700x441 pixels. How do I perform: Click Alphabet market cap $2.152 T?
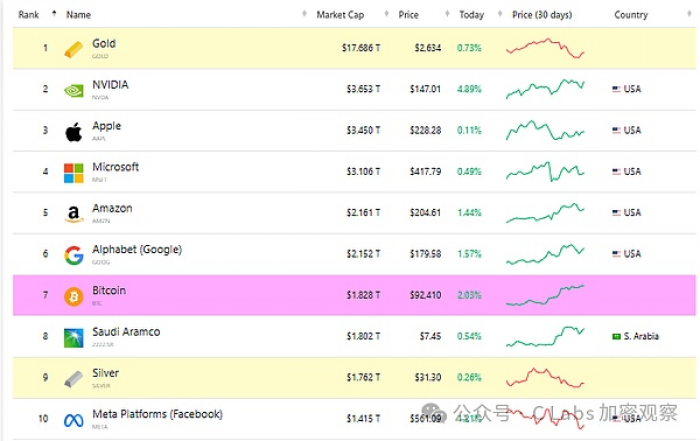tap(363, 254)
